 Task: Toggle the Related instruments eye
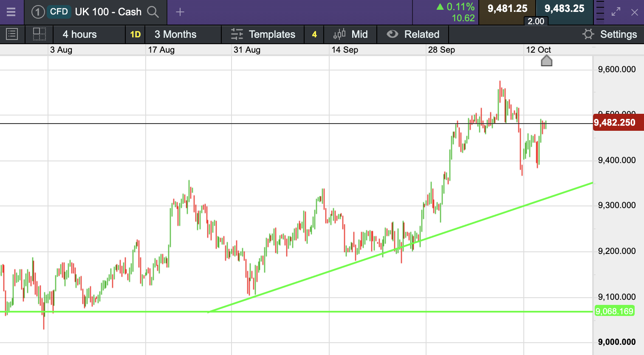tap(393, 34)
